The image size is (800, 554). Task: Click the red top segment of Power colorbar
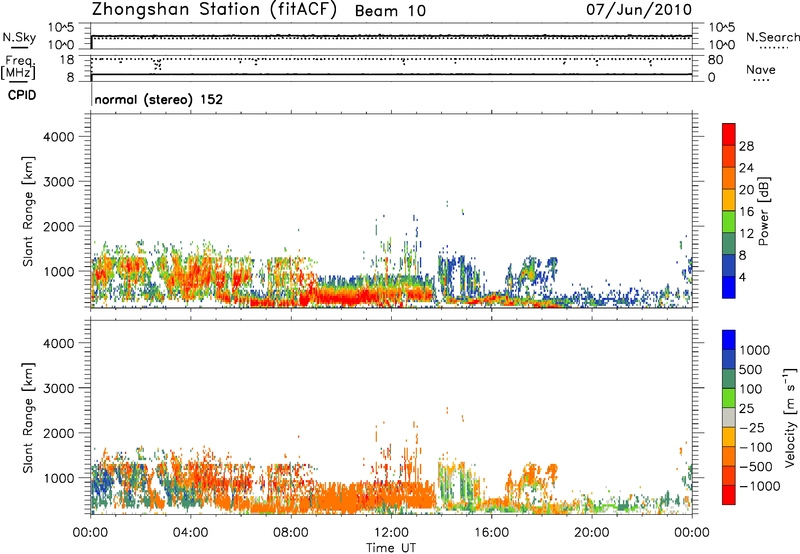click(x=729, y=134)
